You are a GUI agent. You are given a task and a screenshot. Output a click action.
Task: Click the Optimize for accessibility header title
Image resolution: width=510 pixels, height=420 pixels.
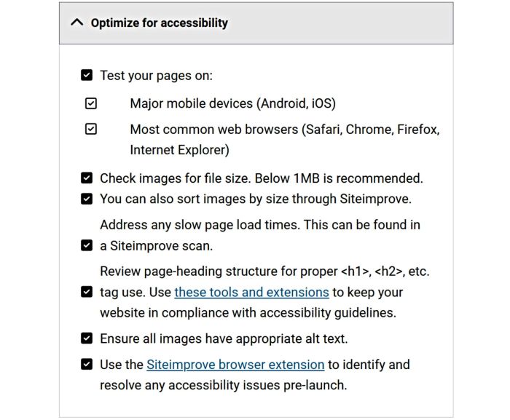pyautogui.click(x=160, y=23)
